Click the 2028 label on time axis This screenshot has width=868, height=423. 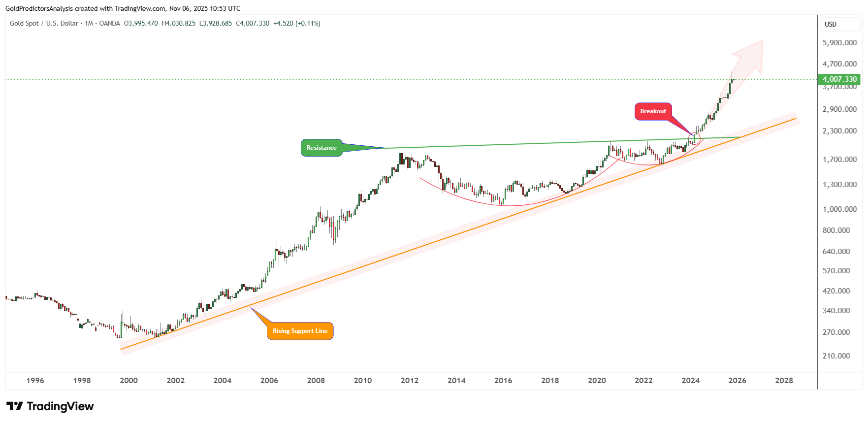tap(784, 380)
